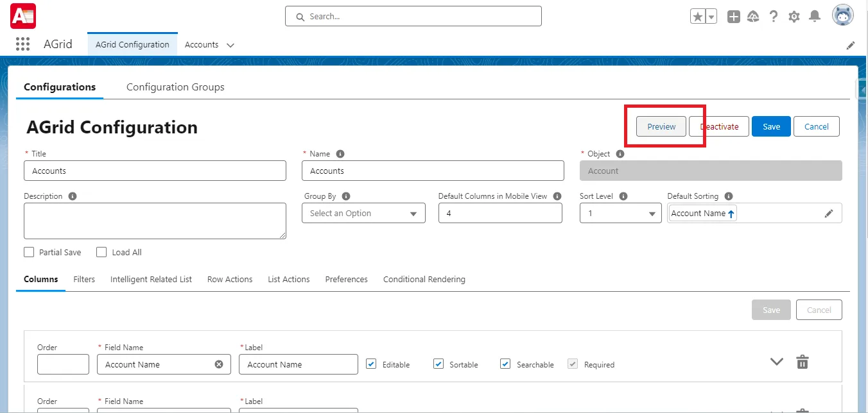This screenshot has height=413, width=868.
Task: Switch to the Configuration Groups tab
Action: 175,87
